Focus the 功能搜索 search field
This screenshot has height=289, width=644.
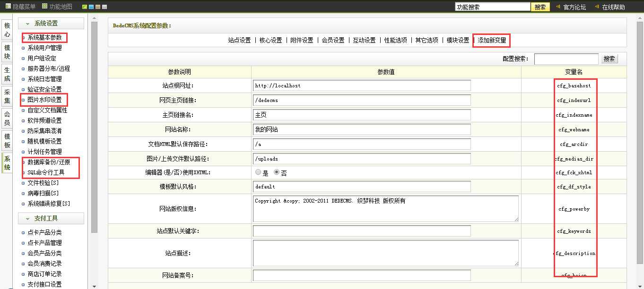pos(493,7)
